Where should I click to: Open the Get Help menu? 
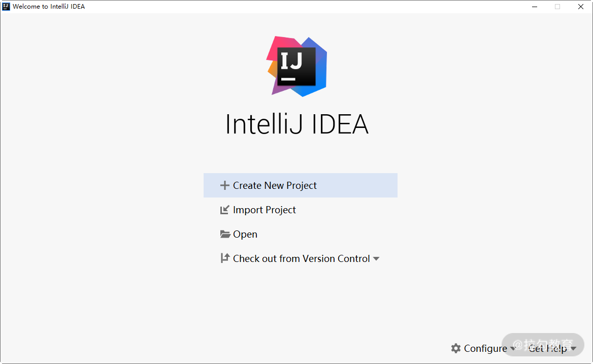(x=548, y=348)
